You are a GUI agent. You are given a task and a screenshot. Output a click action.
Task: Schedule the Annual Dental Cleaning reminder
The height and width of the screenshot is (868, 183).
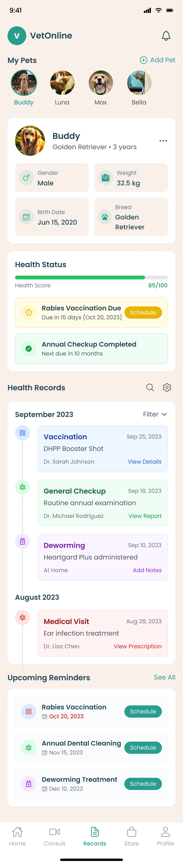point(143,748)
